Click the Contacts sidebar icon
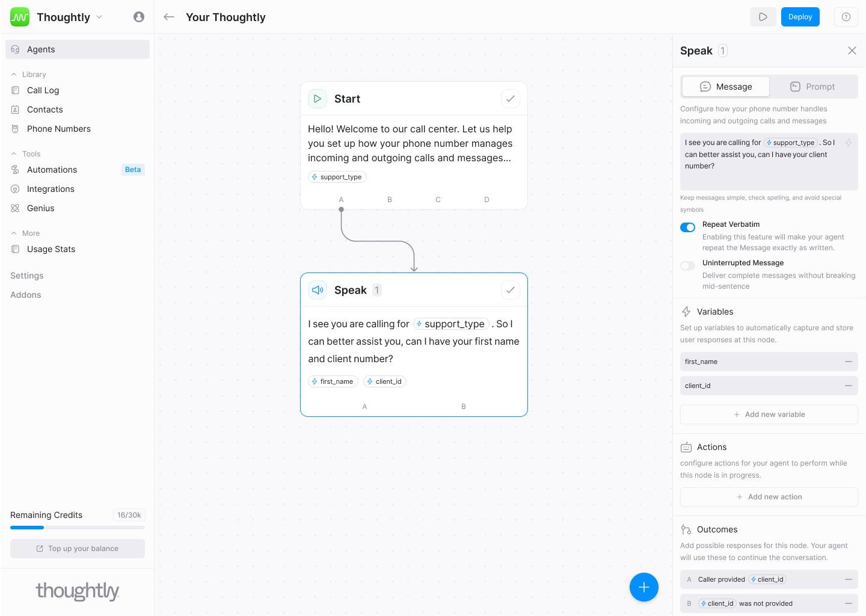 coord(16,109)
